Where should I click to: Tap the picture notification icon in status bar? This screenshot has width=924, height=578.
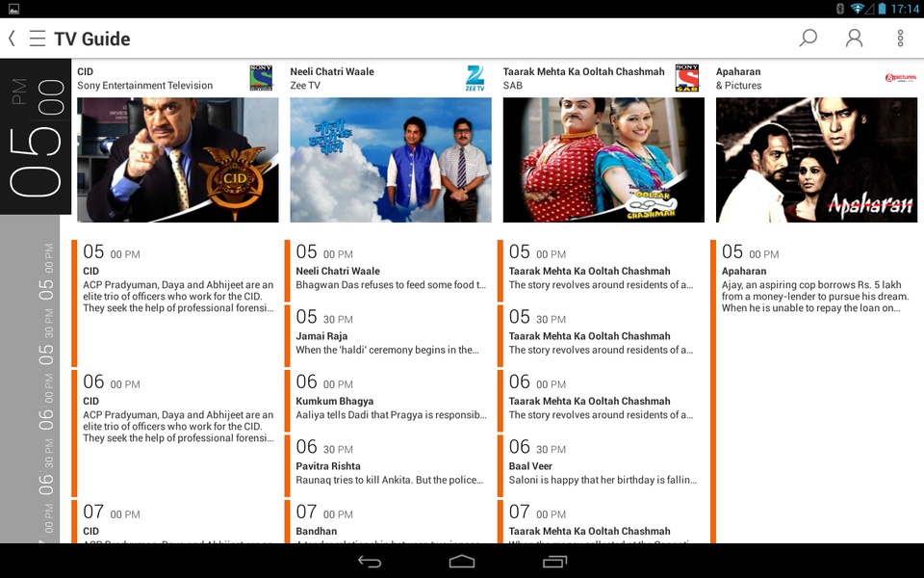(x=13, y=9)
